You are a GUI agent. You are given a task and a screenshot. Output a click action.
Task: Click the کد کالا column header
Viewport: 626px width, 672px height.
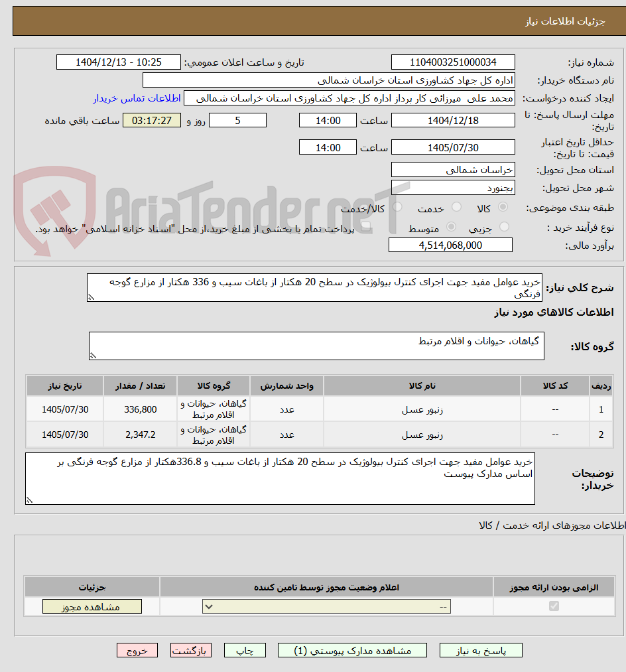tap(555, 385)
